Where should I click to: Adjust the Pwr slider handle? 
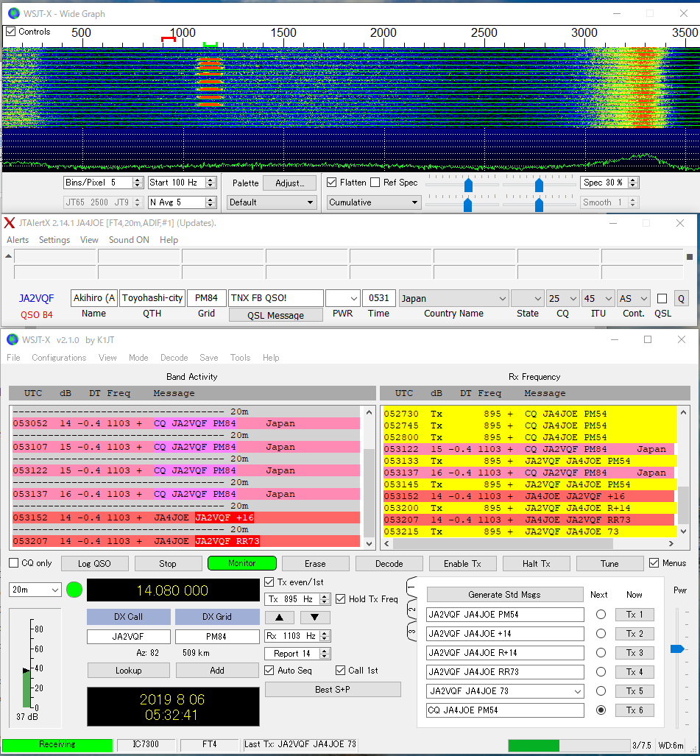[x=677, y=649]
